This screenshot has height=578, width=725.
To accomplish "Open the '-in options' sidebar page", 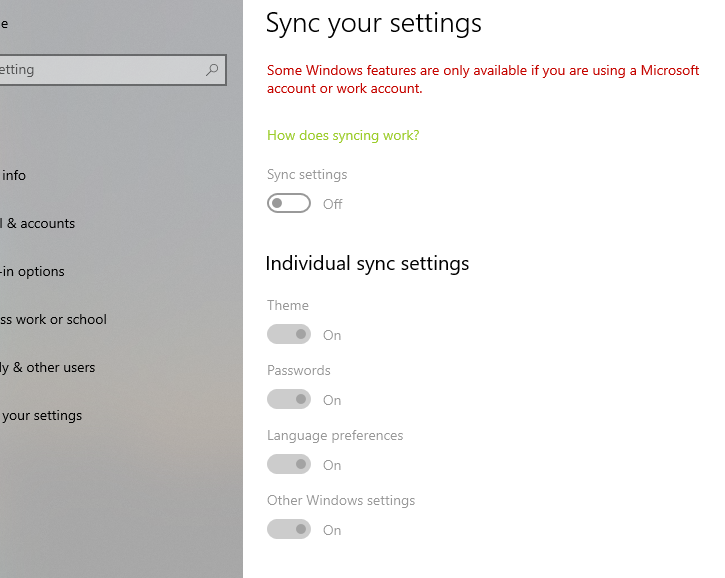I will point(32,271).
